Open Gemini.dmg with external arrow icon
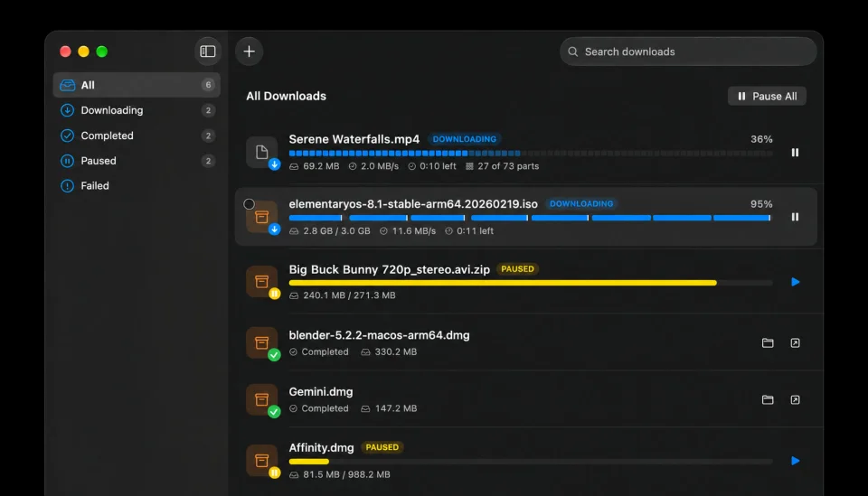This screenshot has width=868, height=496. pos(795,400)
